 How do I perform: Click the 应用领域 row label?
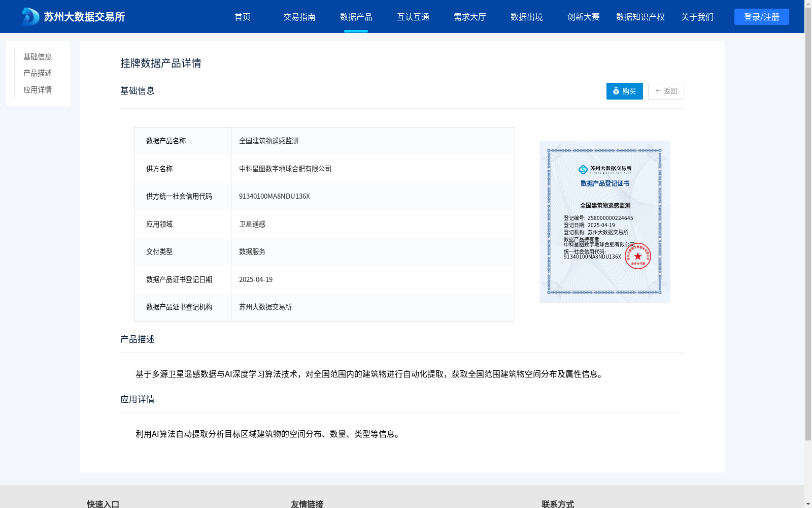tap(159, 224)
